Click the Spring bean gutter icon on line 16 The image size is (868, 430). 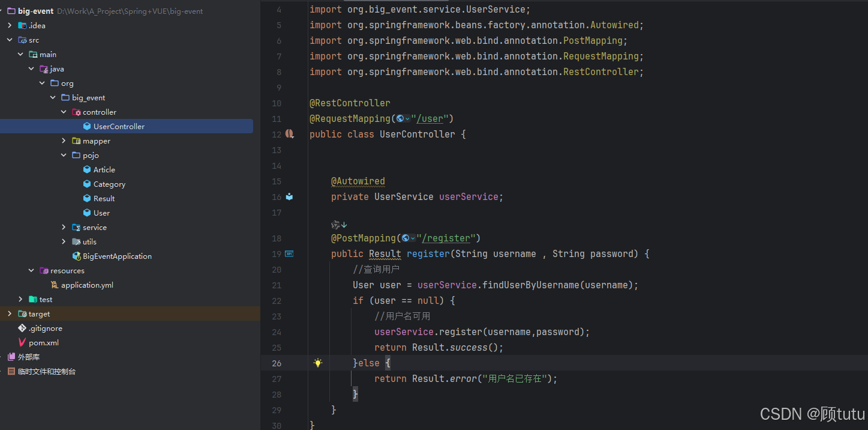(289, 196)
